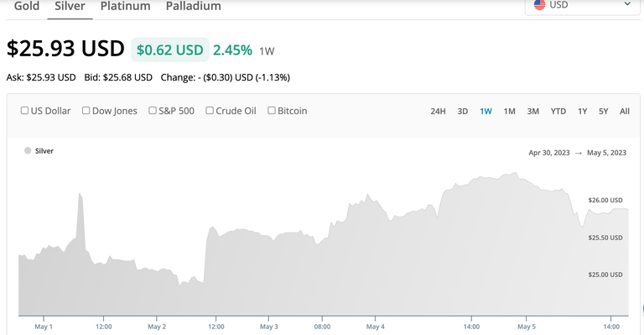Tick the Dow Jones checkbox
644x335 pixels.
point(86,111)
